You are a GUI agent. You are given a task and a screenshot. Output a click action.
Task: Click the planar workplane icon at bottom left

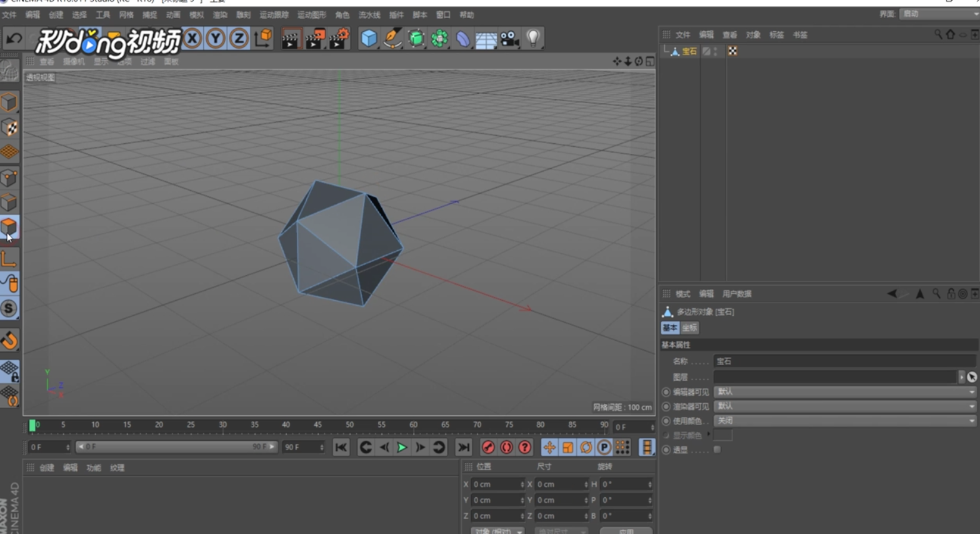pyautogui.click(x=9, y=396)
